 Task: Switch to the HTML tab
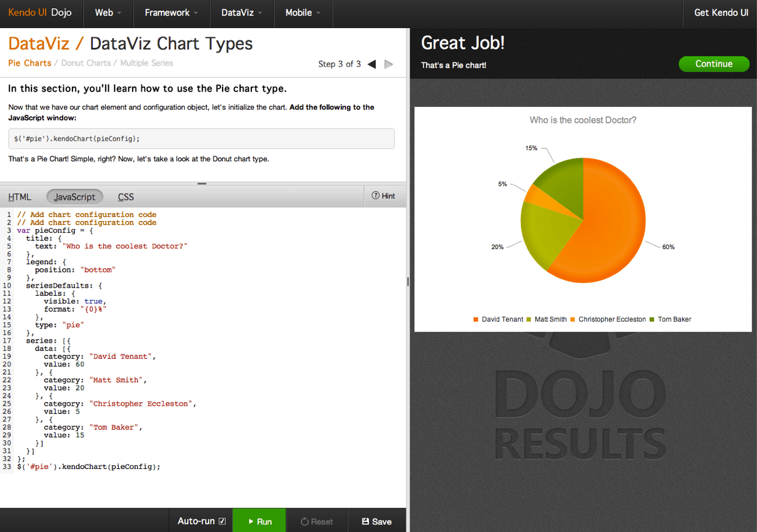point(20,197)
